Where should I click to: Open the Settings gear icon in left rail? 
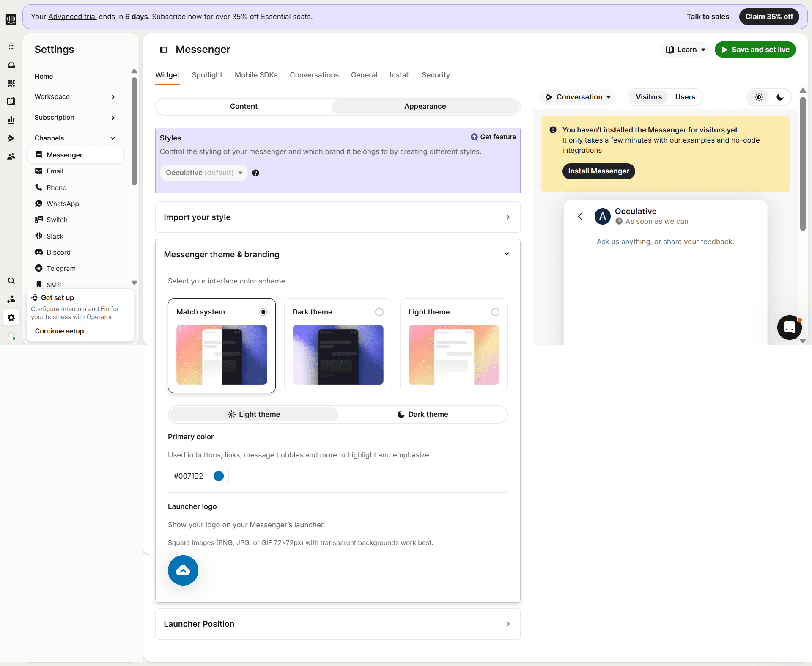(11, 318)
